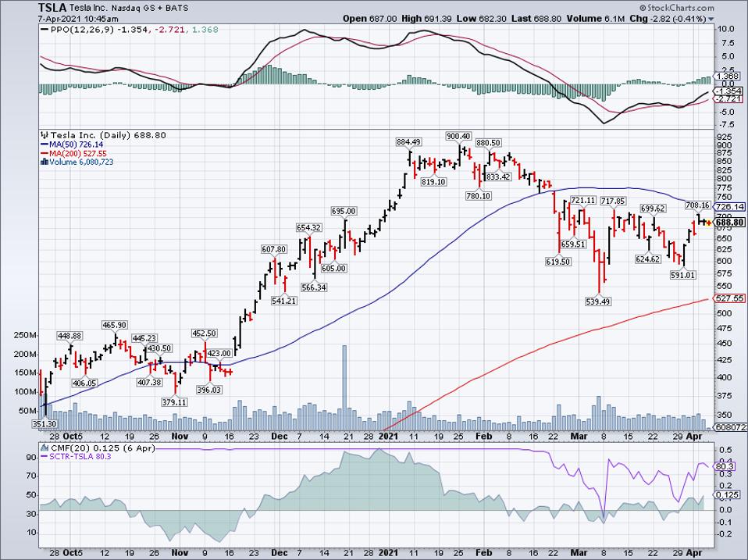Click the 541.21 price label
This screenshot has width=748, height=560.
click(284, 301)
